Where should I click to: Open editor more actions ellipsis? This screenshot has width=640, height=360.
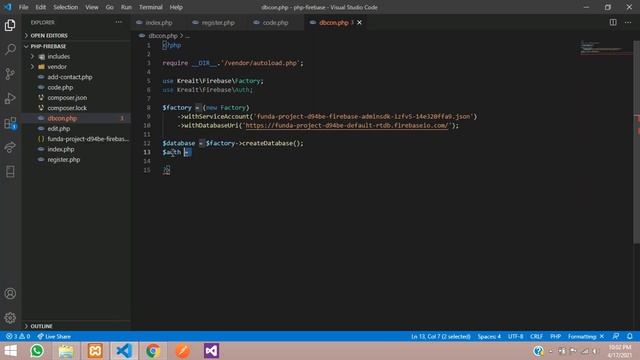point(628,22)
